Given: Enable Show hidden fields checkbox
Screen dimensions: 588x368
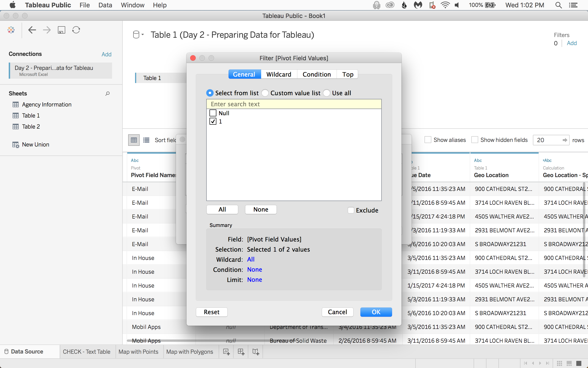Looking at the screenshot, I should [x=475, y=140].
